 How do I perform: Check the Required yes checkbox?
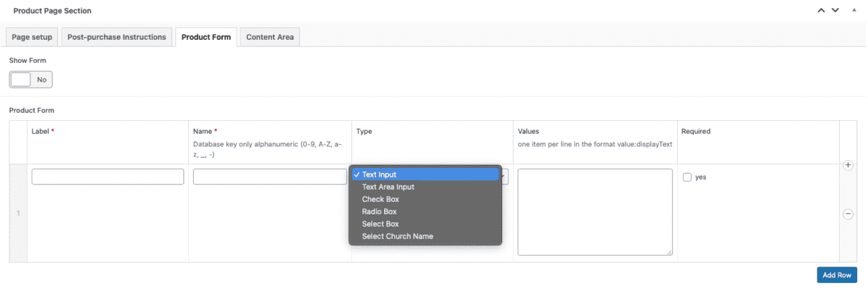coord(687,177)
